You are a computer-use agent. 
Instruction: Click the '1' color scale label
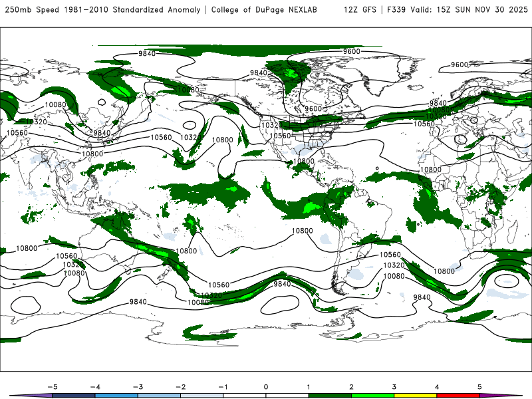pyautogui.click(x=309, y=387)
